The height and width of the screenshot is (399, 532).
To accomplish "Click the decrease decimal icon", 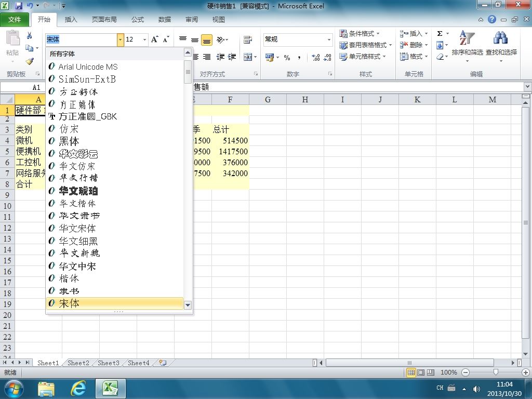I will [327, 57].
